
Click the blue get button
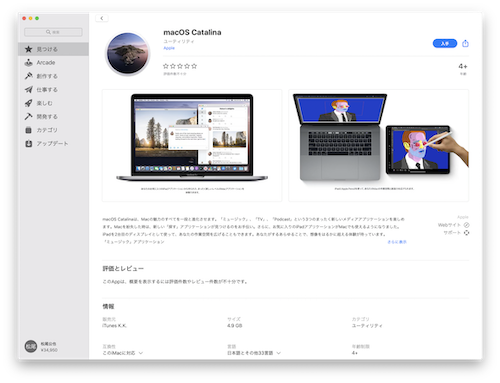point(445,43)
